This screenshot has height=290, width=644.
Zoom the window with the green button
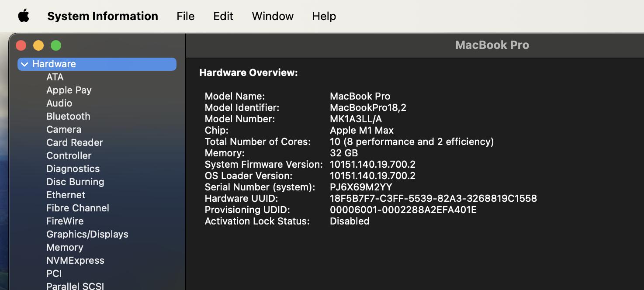[56, 45]
